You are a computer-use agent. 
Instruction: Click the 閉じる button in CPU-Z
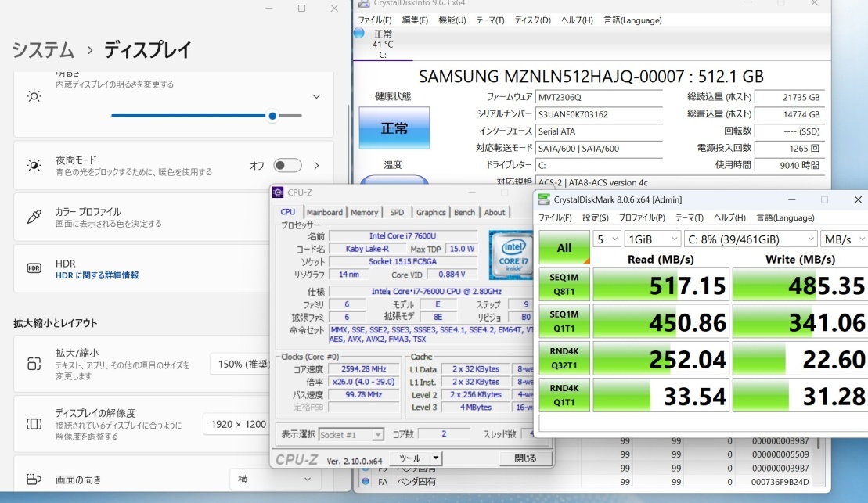[525, 458]
